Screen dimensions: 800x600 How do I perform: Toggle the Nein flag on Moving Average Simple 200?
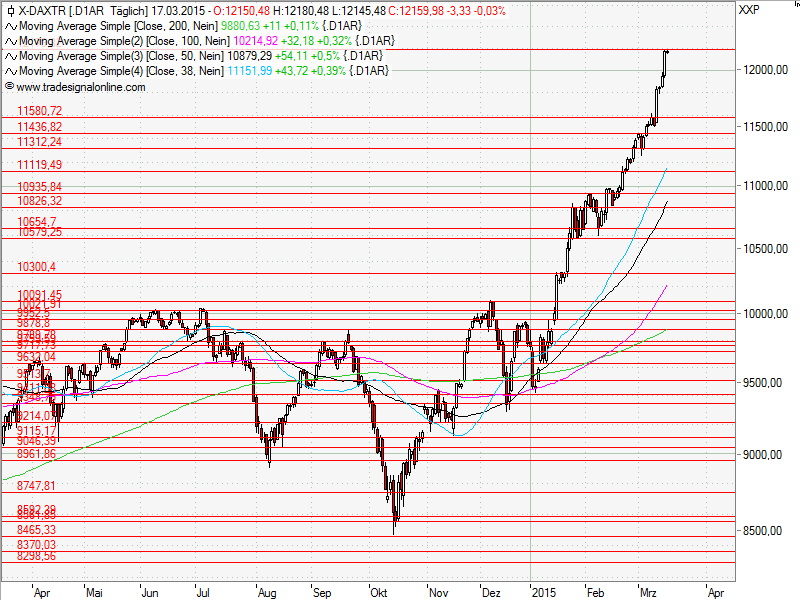coord(203,26)
